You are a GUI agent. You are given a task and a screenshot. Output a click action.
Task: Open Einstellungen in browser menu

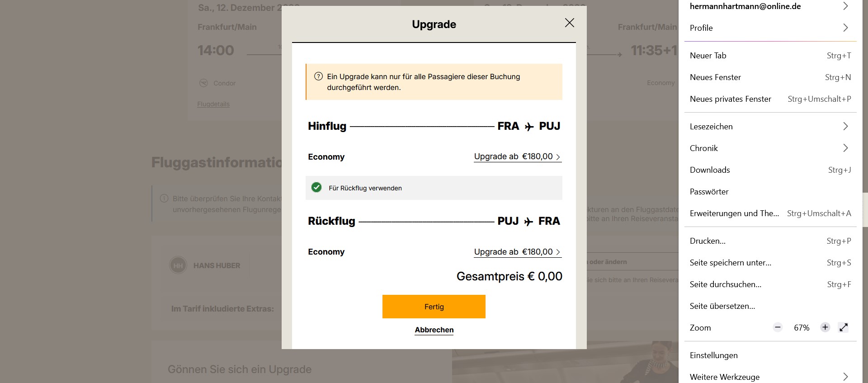713,355
